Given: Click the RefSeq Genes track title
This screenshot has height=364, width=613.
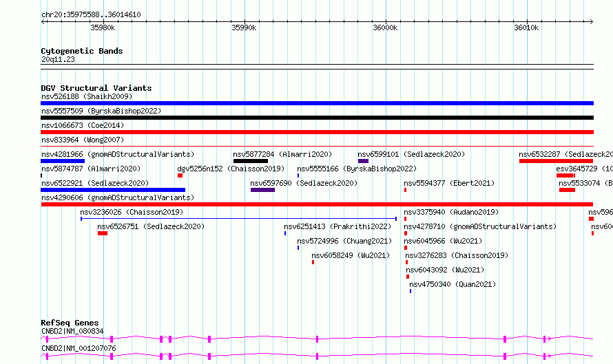Looking at the screenshot, I should [70, 323].
